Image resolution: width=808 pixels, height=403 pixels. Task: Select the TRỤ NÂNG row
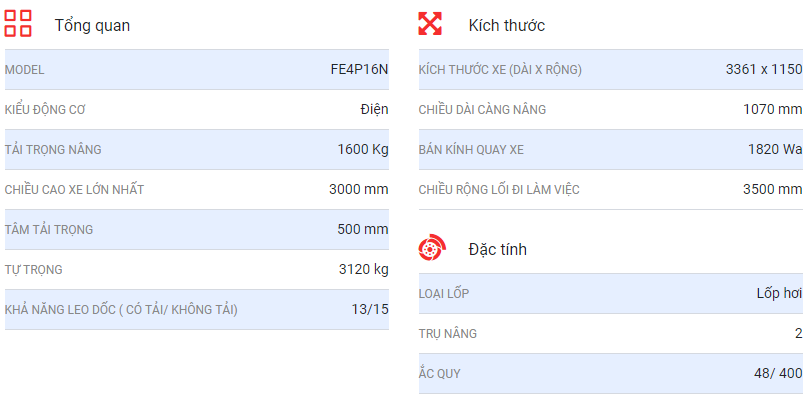[x=611, y=334]
